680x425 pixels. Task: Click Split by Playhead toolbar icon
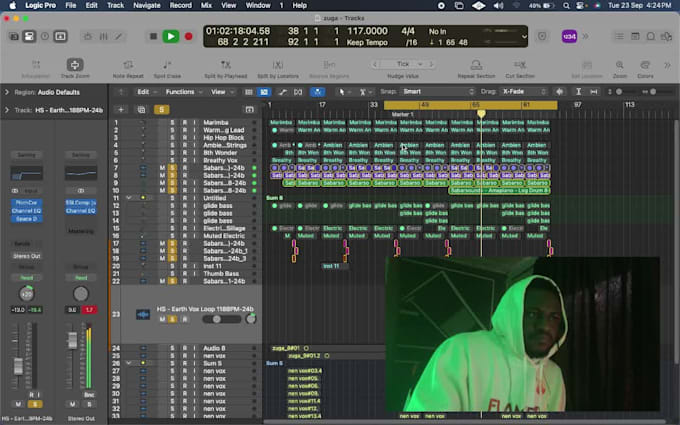pyautogui.click(x=226, y=65)
